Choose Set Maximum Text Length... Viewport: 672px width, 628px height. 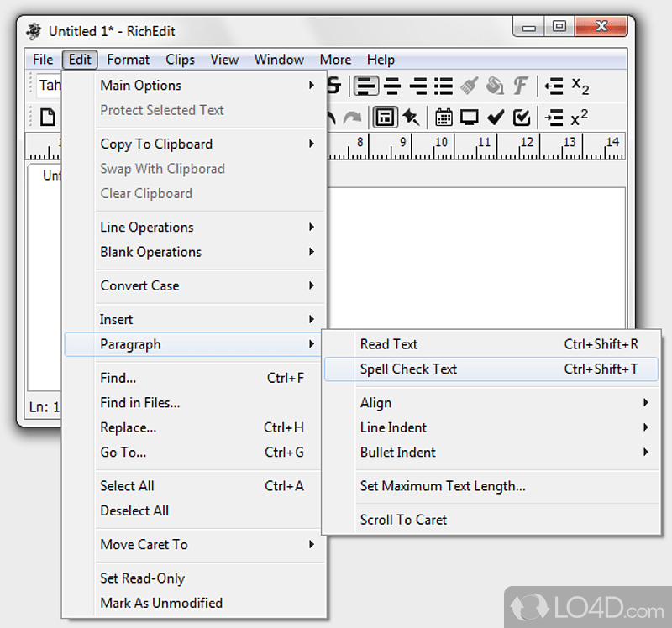click(x=491, y=486)
